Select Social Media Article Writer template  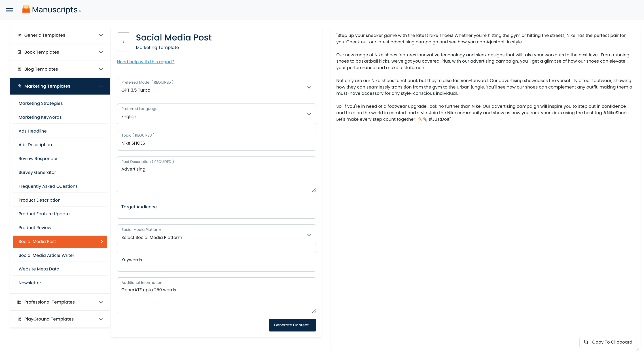[46, 255]
